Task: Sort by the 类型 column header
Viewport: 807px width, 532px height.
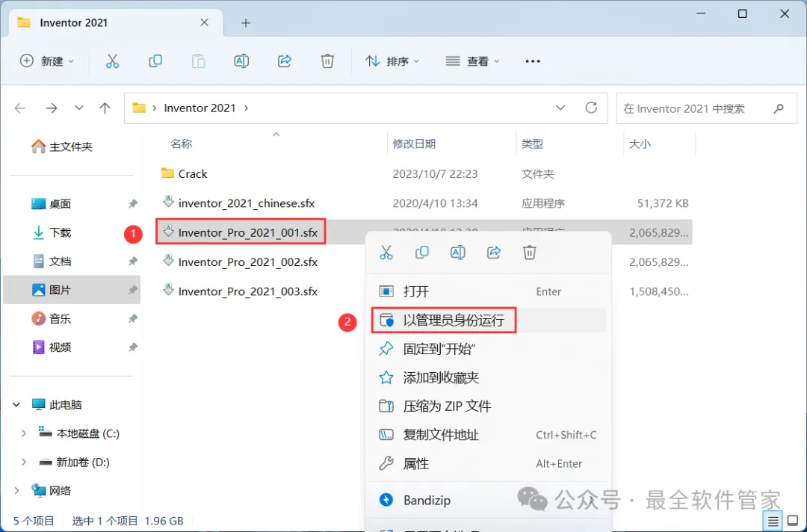Action: coord(532,144)
